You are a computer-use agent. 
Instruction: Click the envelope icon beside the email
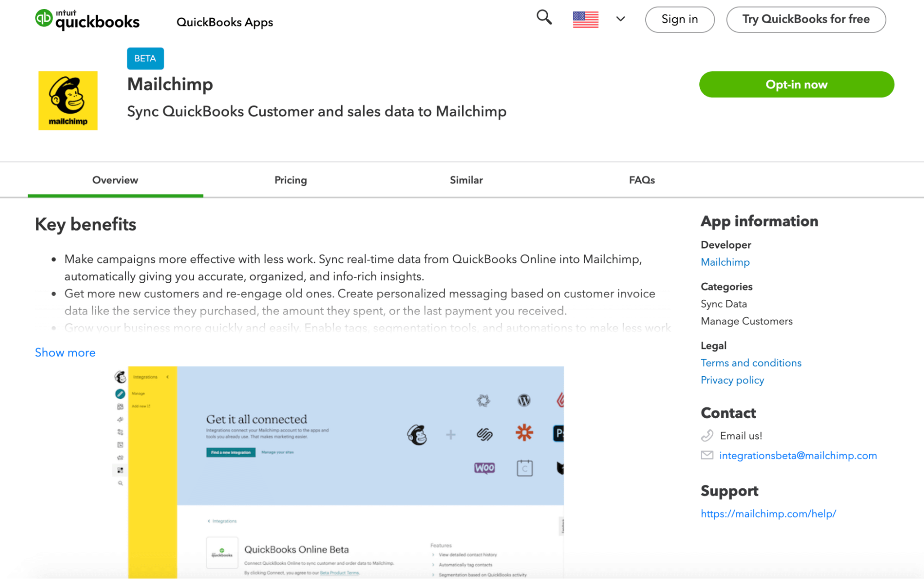pyautogui.click(x=707, y=455)
